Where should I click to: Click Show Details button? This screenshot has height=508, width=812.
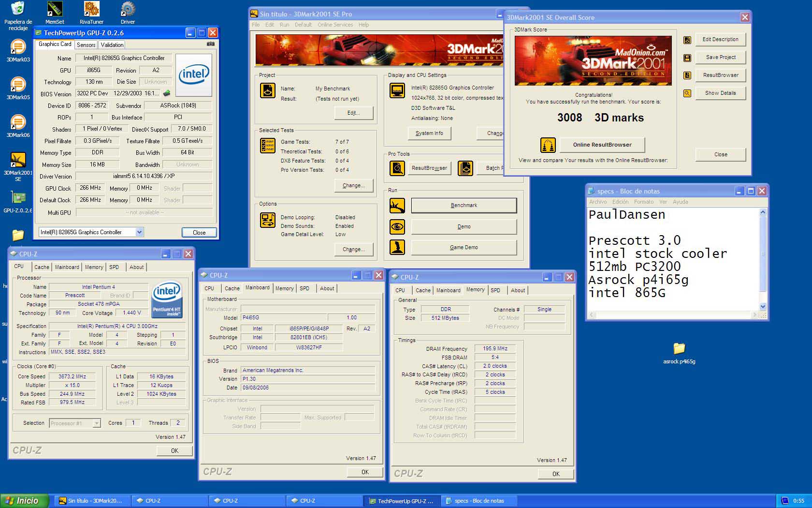click(x=721, y=93)
